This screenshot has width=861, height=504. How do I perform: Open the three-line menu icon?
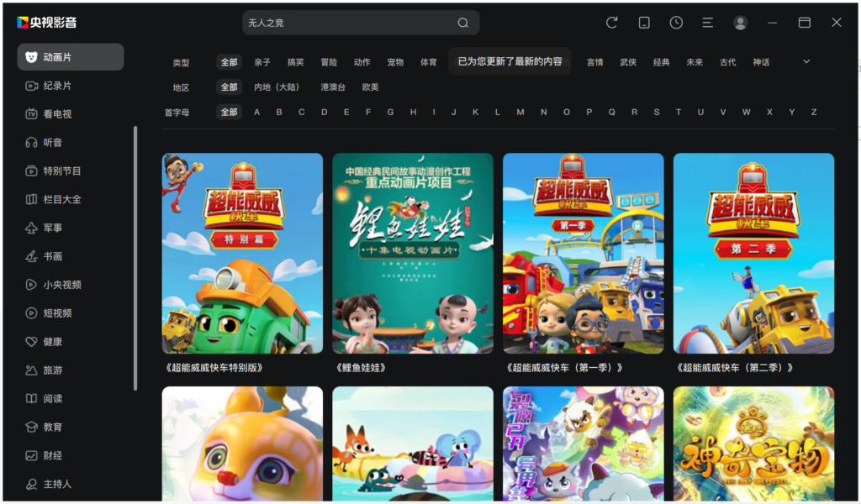pos(708,23)
